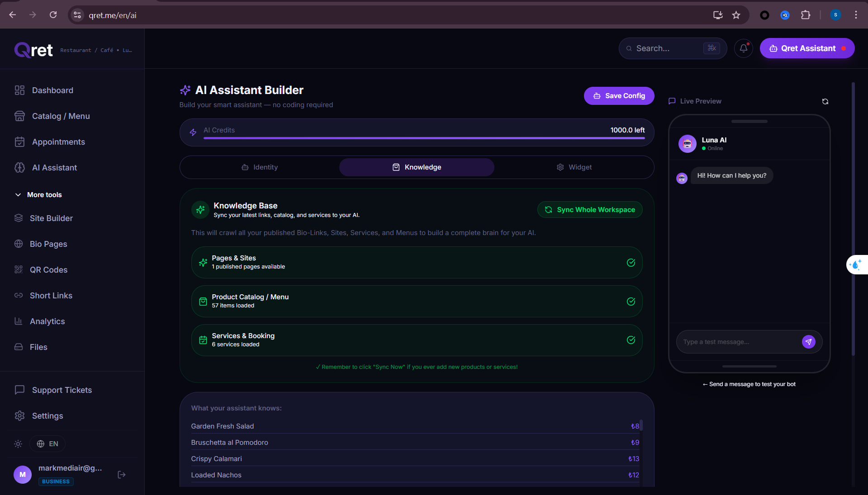Click the Restaurant / Café workspace label
This screenshot has height=495, width=868.
pos(96,50)
